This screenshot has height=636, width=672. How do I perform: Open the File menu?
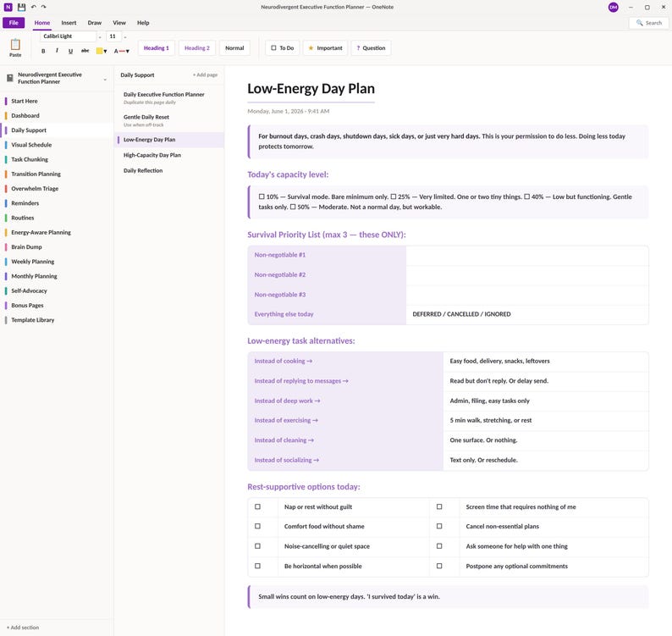pyautogui.click(x=14, y=23)
